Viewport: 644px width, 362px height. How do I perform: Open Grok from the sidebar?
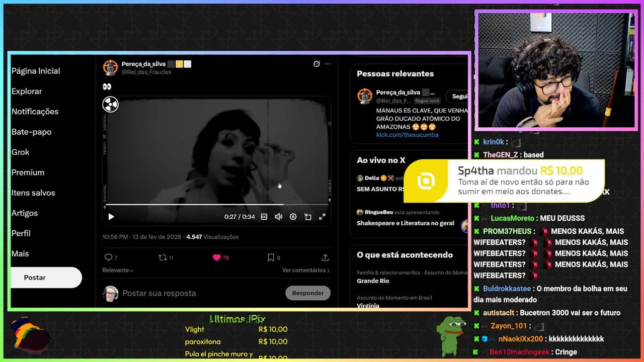tap(20, 152)
